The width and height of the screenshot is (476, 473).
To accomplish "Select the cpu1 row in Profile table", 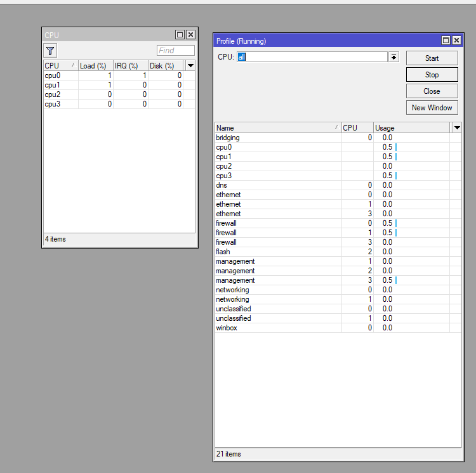I will [x=338, y=157].
